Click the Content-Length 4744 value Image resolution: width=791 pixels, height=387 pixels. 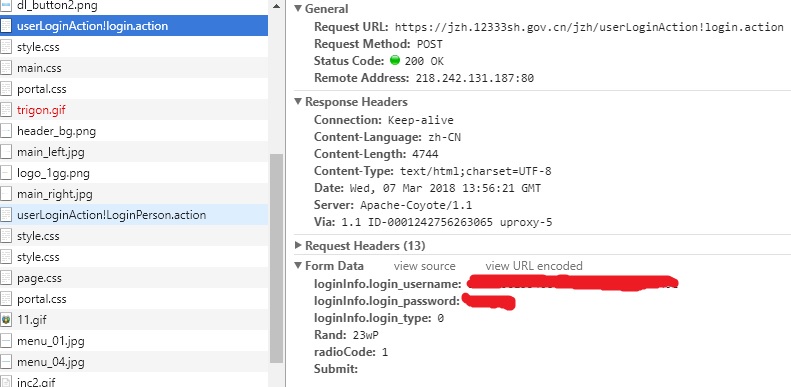pyautogui.click(x=425, y=154)
